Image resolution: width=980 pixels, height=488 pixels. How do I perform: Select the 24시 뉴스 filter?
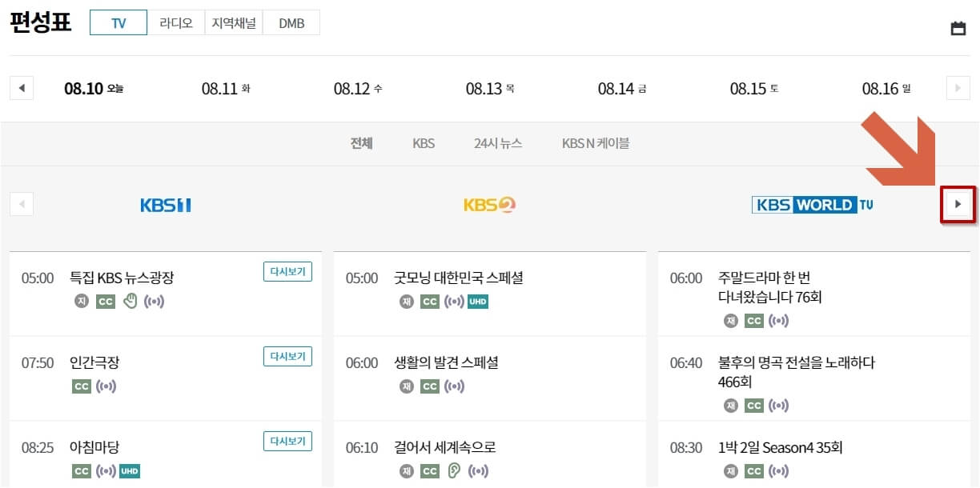point(497,143)
